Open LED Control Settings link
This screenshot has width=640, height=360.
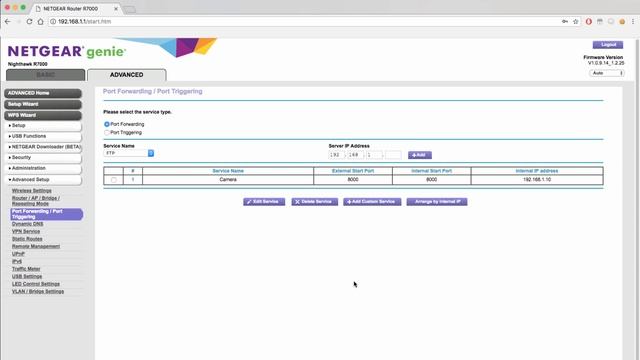click(x=36, y=284)
